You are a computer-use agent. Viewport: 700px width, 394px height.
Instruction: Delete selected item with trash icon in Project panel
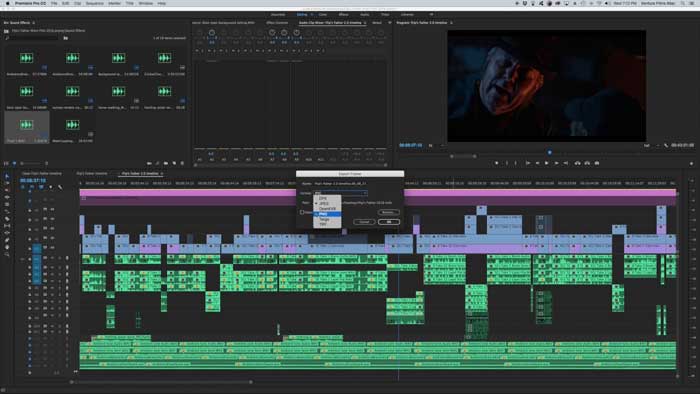[x=182, y=163]
